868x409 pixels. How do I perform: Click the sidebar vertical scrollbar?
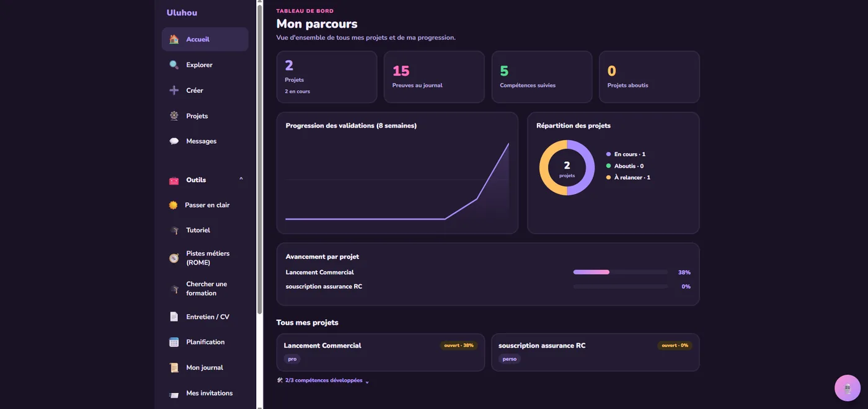(x=260, y=160)
